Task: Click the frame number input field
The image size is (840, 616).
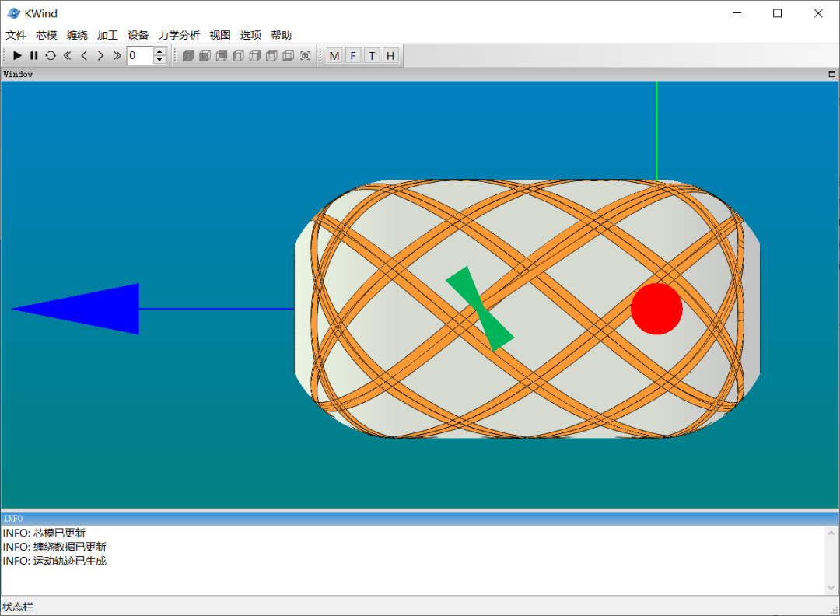Action: 139,55
